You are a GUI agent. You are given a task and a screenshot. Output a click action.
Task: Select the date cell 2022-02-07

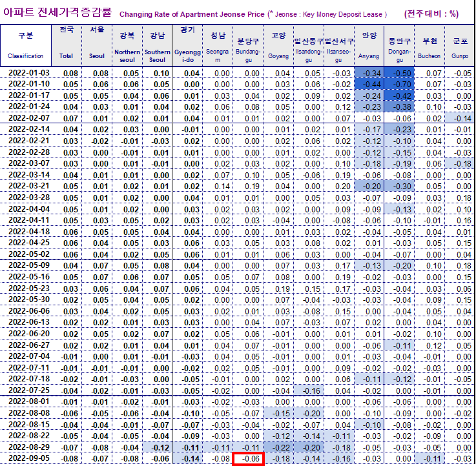pos(26,118)
